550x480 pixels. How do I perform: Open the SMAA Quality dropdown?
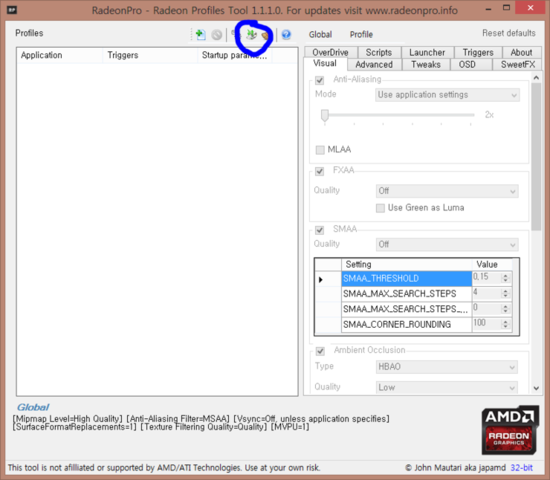[x=447, y=244]
